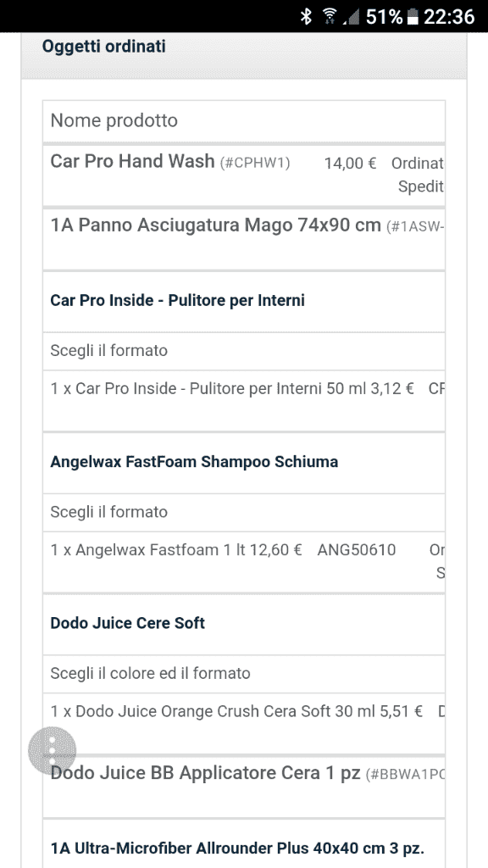Select the Oggetti ordinati section header
The height and width of the screenshot is (868, 488).
click(x=104, y=46)
